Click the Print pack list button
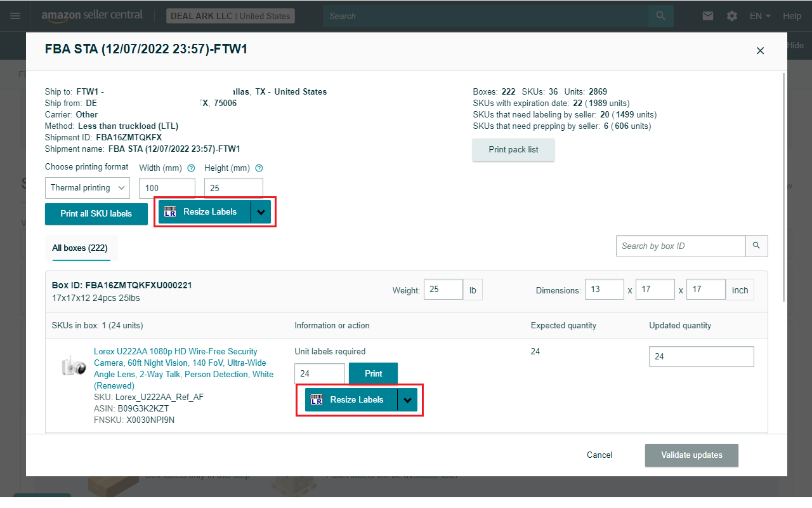812x508 pixels. (514, 150)
